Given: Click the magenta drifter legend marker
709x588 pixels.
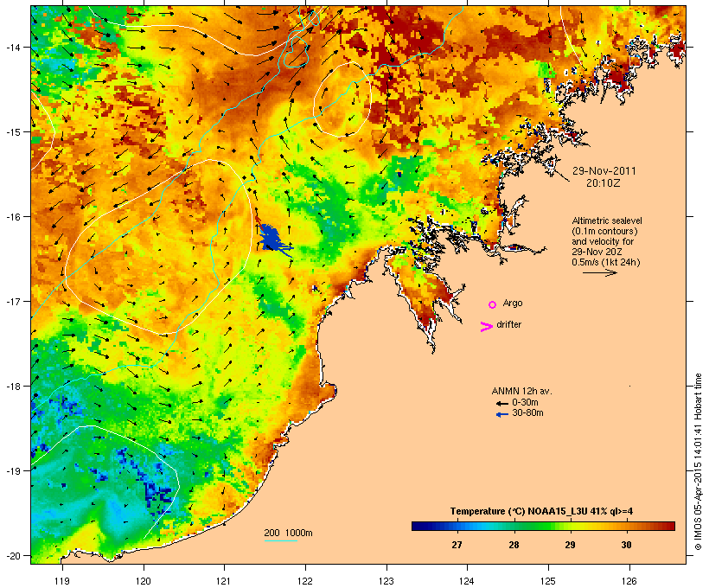Looking at the screenshot, I should [x=486, y=327].
